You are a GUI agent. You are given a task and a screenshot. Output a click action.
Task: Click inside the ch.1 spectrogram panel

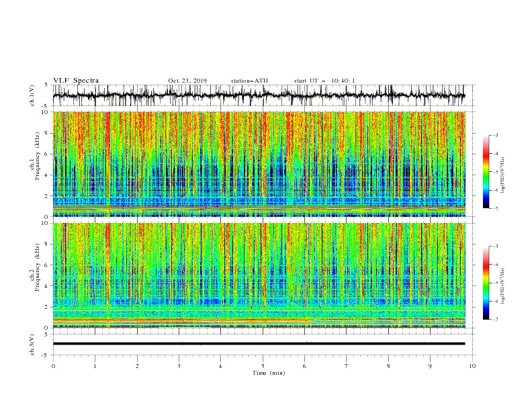pos(259,164)
